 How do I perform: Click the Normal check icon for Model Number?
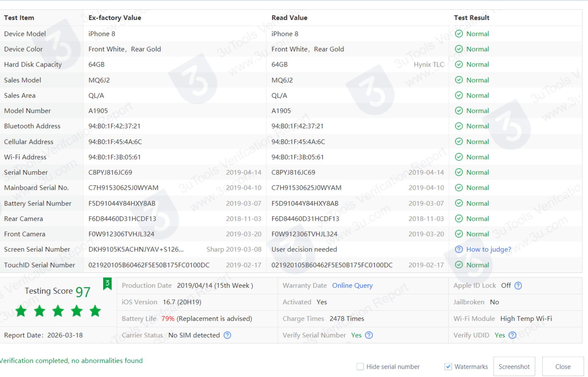pos(458,111)
